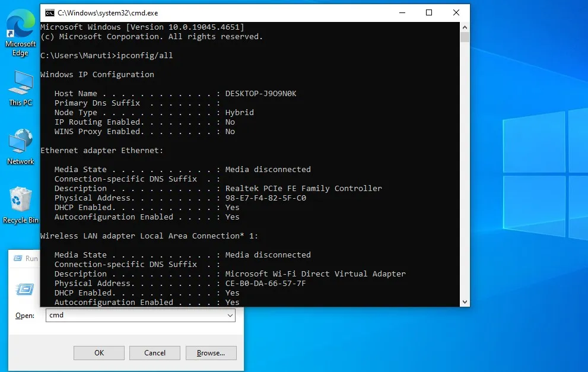Click the Browse button in Run
The image size is (588, 372).
click(x=211, y=352)
